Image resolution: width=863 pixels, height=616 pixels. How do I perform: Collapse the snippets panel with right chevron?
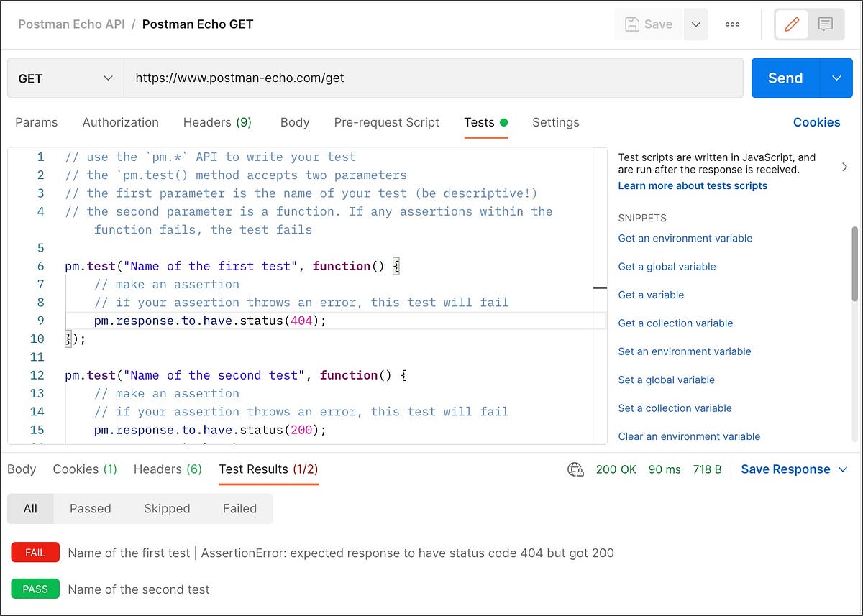point(844,167)
